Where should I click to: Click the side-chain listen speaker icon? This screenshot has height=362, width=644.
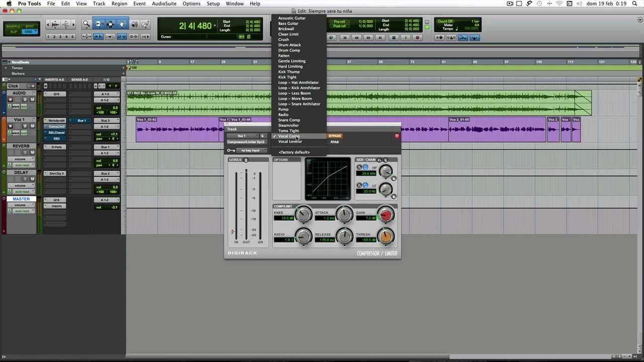[385, 160]
